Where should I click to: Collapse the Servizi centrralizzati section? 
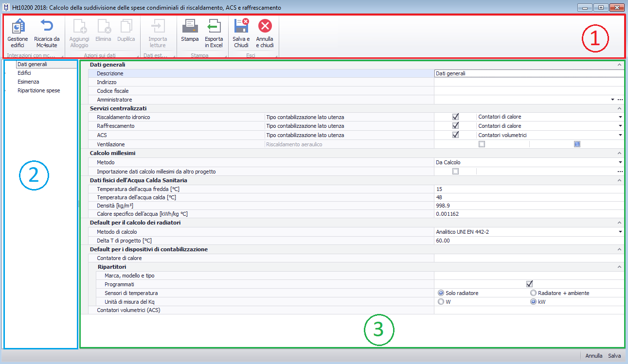pos(619,108)
